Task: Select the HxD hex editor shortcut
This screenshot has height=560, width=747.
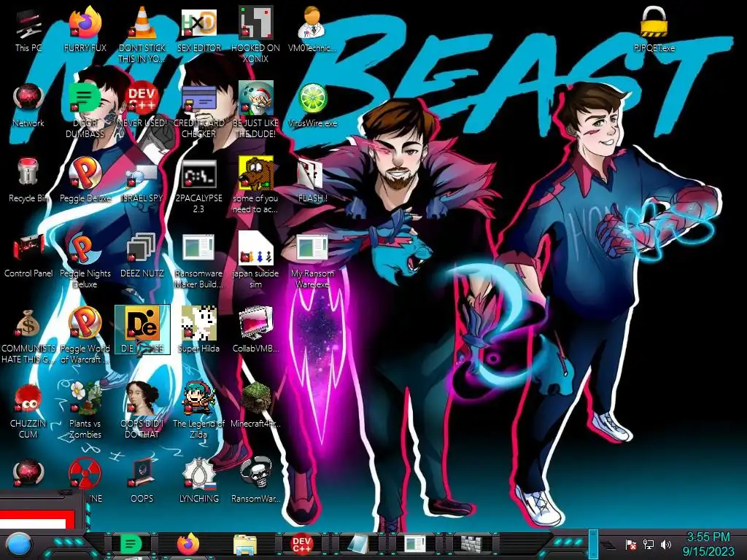Action: pos(198,29)
